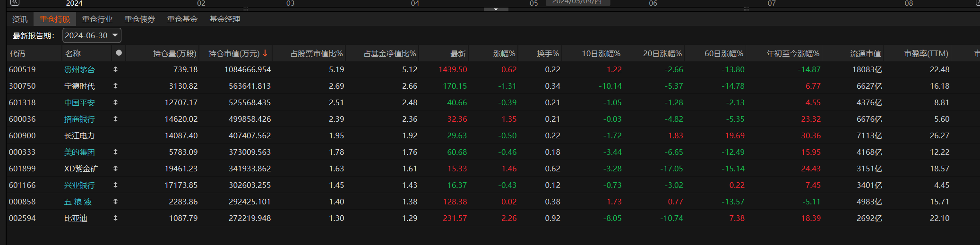This screenshot has height=245, width=980.
Task: Click the 2024 year label on timeline
Action: (x=74, y=3)
